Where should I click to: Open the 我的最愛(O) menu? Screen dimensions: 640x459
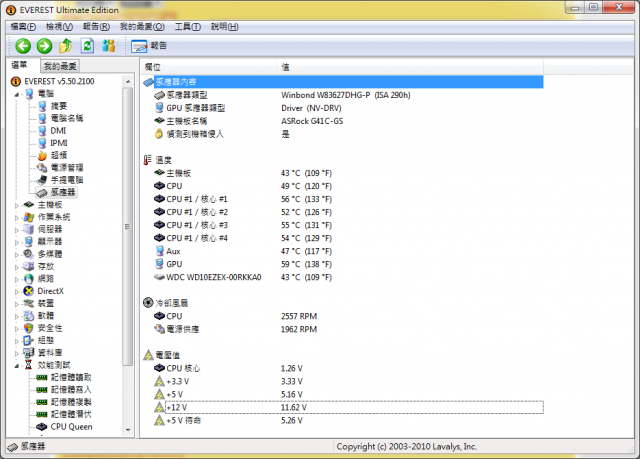tap(142, 27)
